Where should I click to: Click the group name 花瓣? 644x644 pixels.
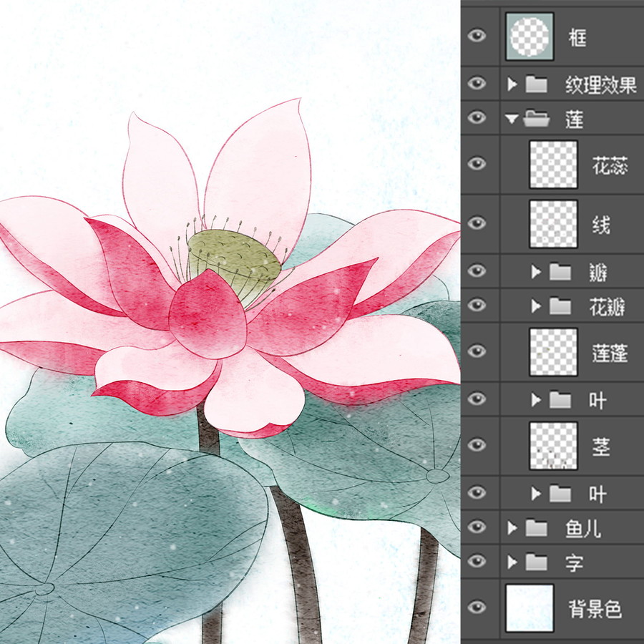pos(607,307)
